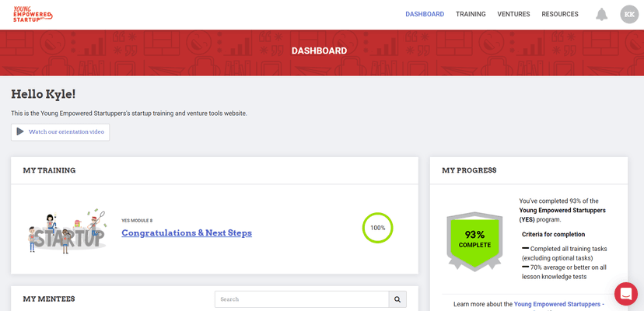Click the Startup illustration thumbnail
This screenshot has width=644, height=311.
(65, 229)
